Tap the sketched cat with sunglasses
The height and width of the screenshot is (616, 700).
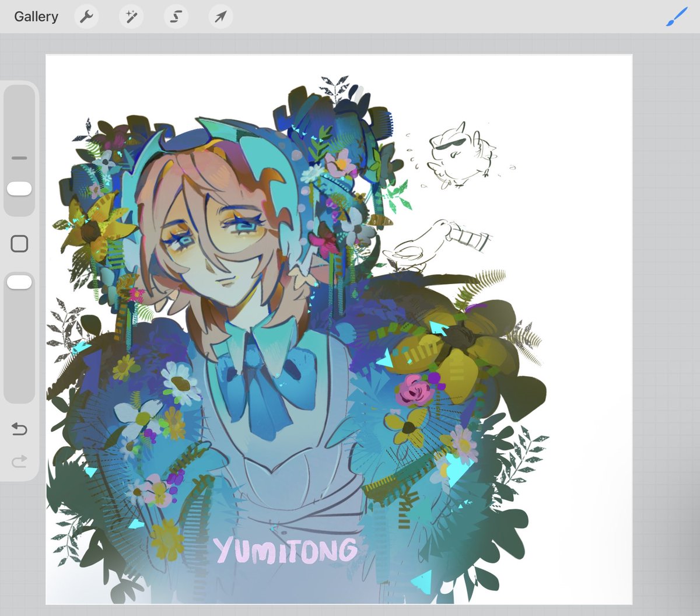(462, 155)
